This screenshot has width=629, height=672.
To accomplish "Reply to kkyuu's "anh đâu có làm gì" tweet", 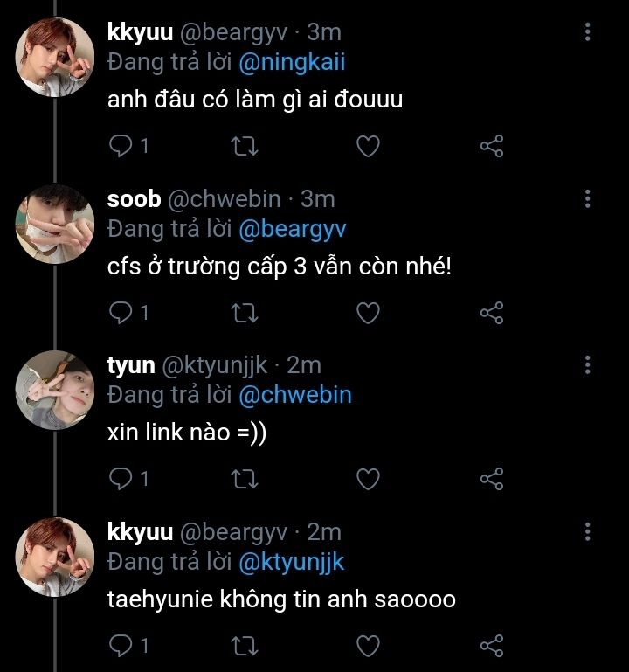I will coord(120,146).
